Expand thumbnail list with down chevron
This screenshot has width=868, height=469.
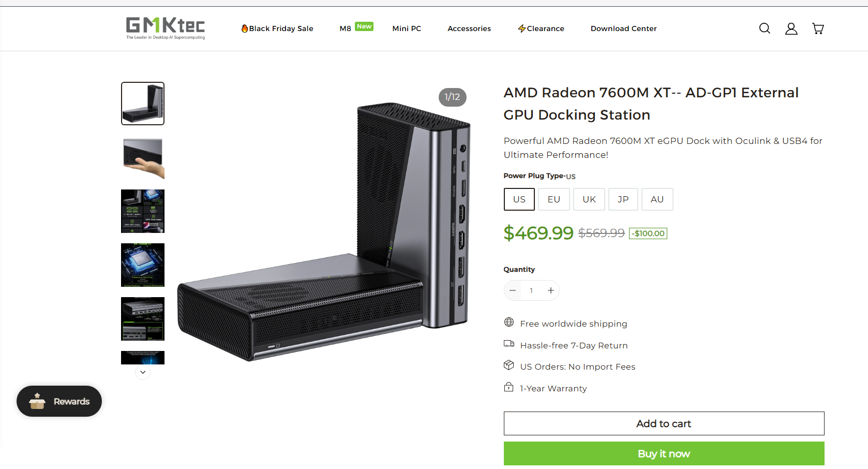pos(143,372)
